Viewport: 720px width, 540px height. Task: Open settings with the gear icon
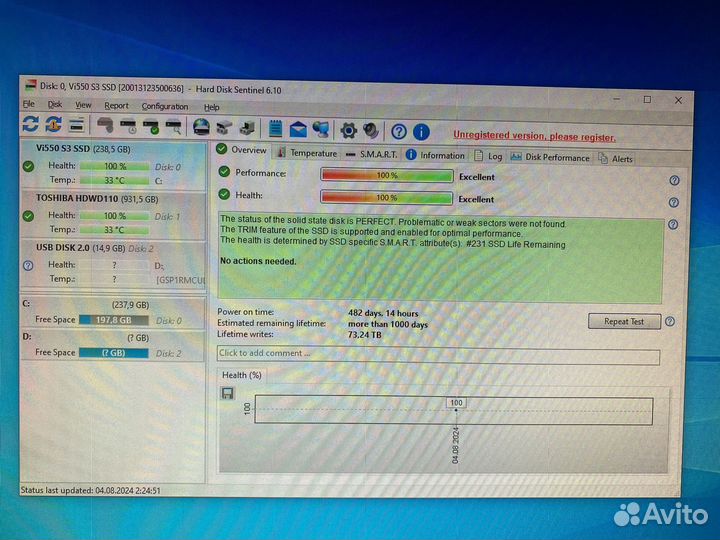[x=349, y=131]
